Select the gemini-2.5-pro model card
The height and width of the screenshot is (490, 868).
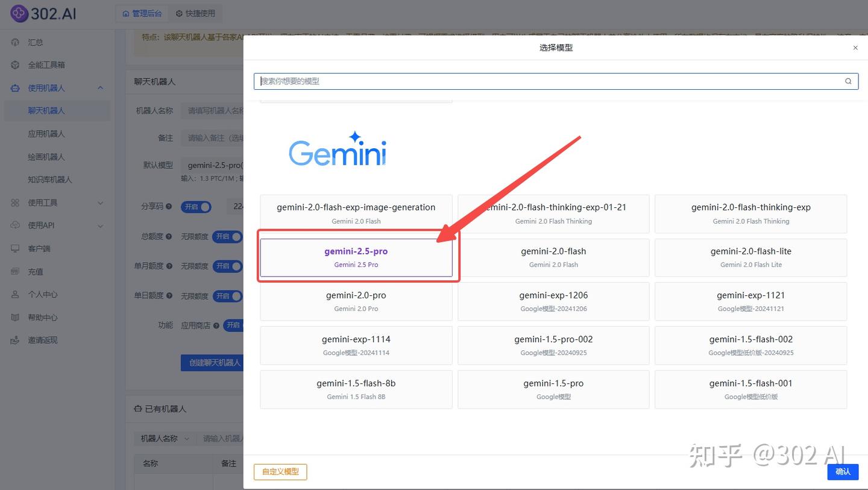click(x=356, y=257)
